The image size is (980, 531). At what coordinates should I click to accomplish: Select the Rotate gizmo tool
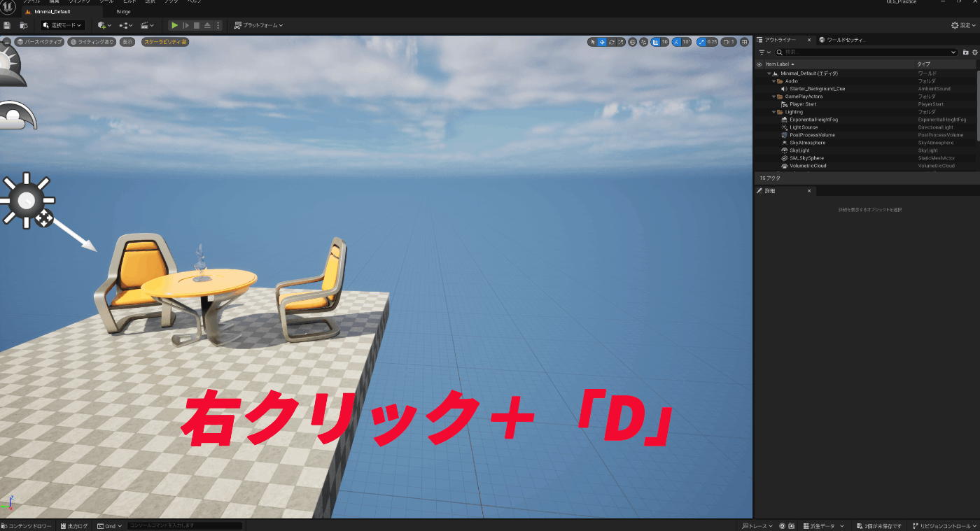pos(612,42)
